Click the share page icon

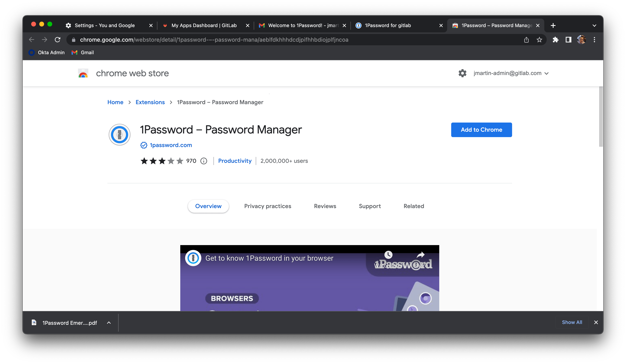(526, 40)
